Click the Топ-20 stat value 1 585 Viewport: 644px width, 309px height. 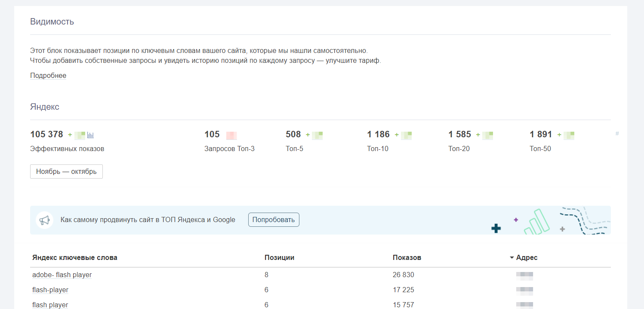(x=459, y=134)
